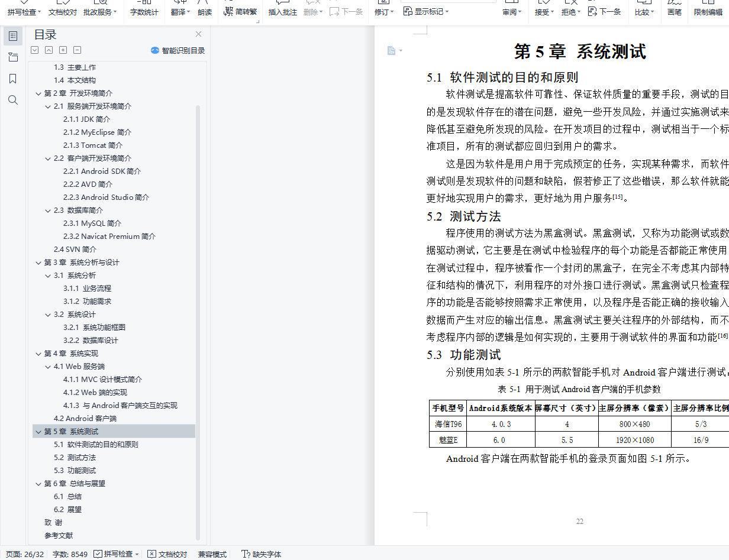
Task: Collapse the 第 6 章 总结与展望 node
Action: pos(38,484)
